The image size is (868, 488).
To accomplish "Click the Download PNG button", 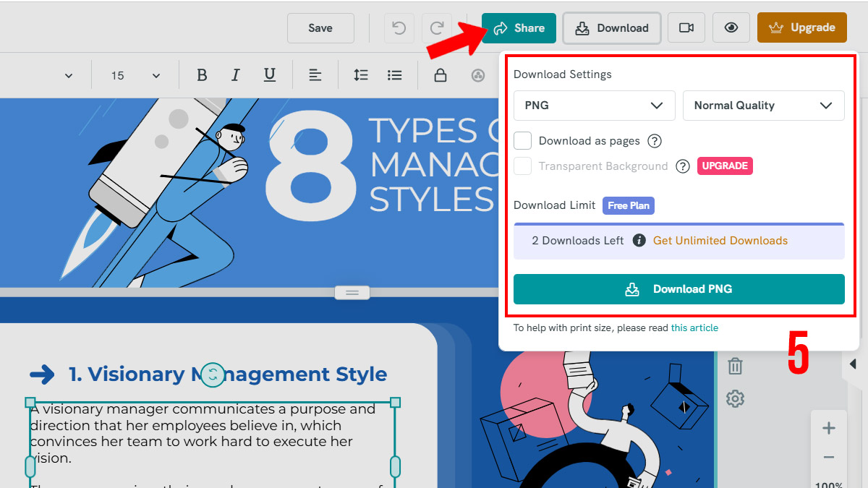I will (679, 289).
